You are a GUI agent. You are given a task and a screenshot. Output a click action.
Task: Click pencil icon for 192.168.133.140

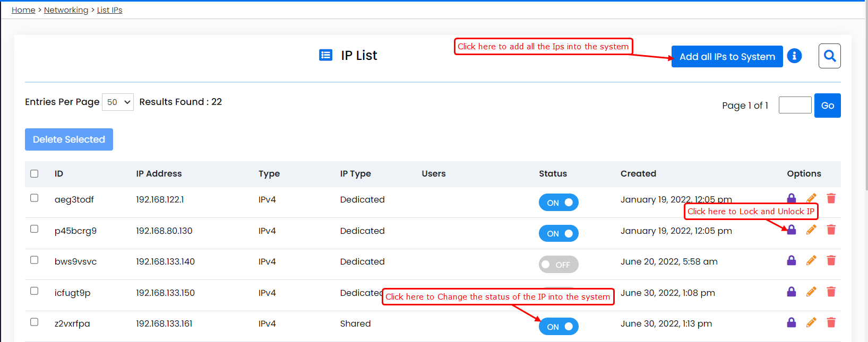tap(811, 260)
